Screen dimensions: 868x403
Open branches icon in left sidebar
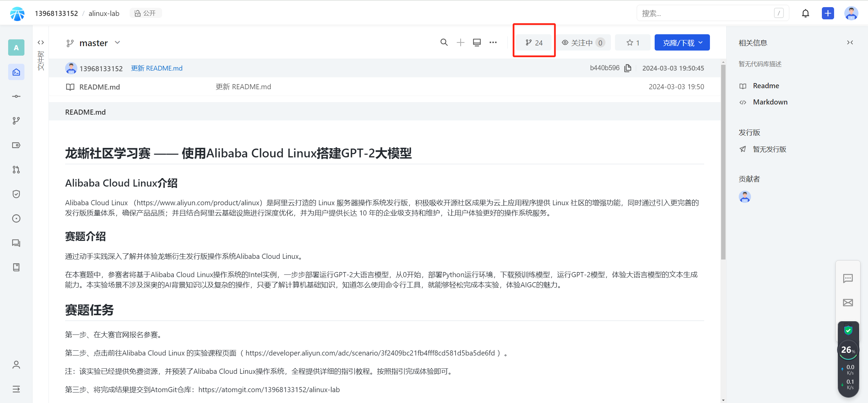tap(16, 121)
